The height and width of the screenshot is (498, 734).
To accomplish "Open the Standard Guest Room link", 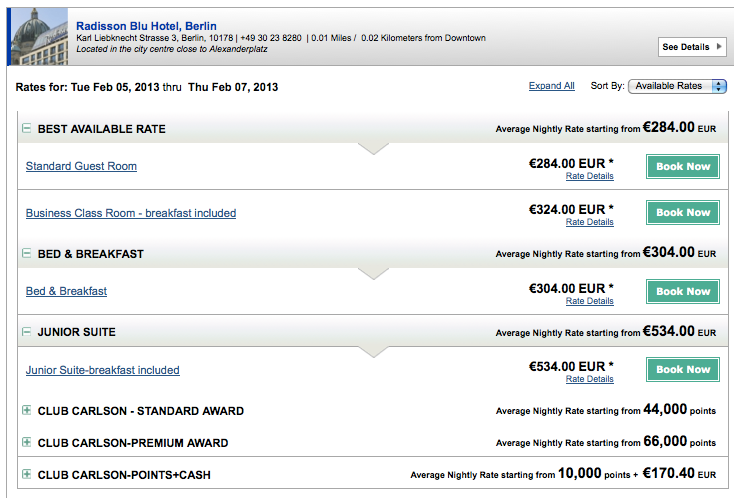I will (81, 166).
